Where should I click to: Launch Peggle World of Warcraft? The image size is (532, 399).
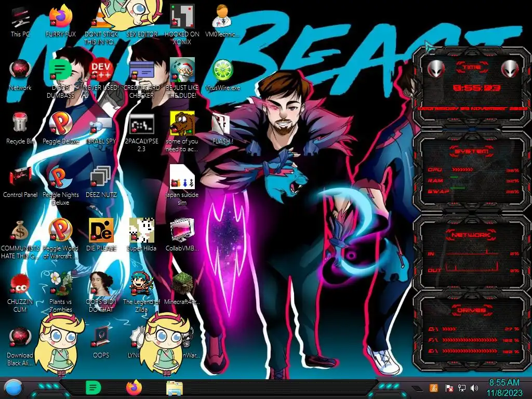coord(60,239)
